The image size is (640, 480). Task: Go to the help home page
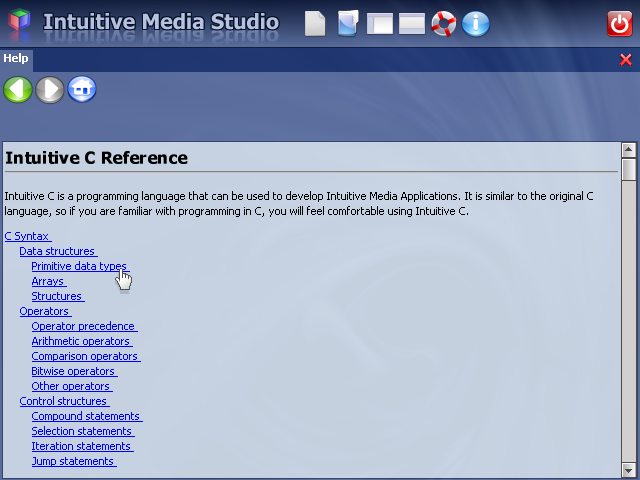(82, 89)
